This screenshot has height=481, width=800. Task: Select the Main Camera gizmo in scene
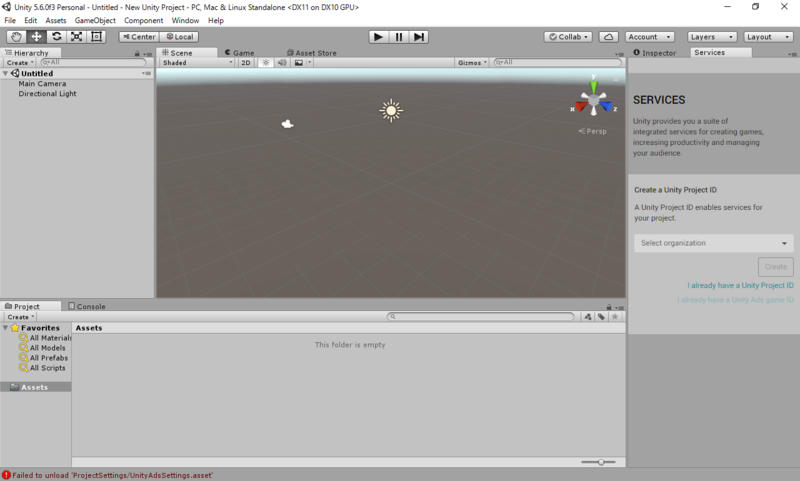pyautogui.click(x=287, y=124)
